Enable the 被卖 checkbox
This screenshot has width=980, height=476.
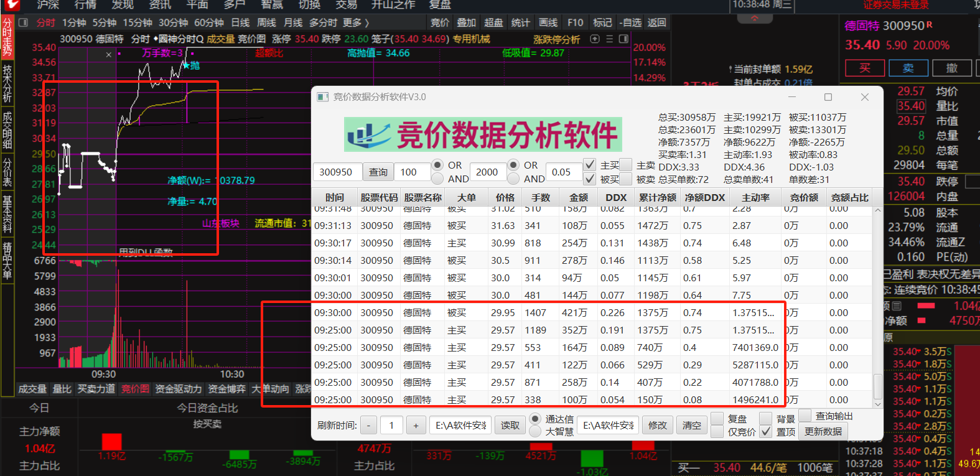pos(626,179)
